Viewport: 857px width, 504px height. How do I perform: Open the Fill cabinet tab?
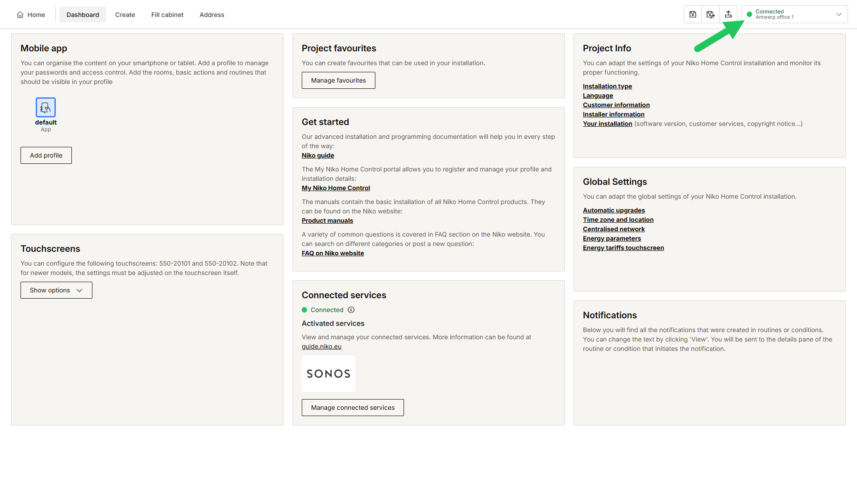(167, 15)
